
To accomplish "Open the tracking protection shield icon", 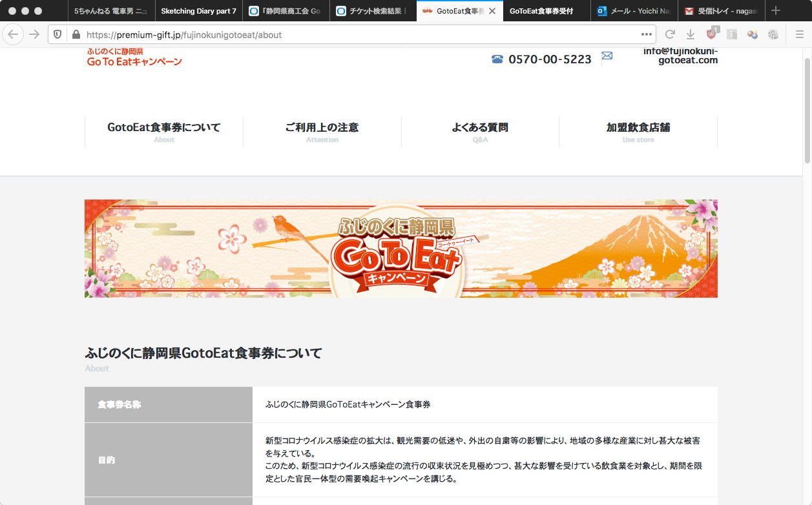I will 57,34.
